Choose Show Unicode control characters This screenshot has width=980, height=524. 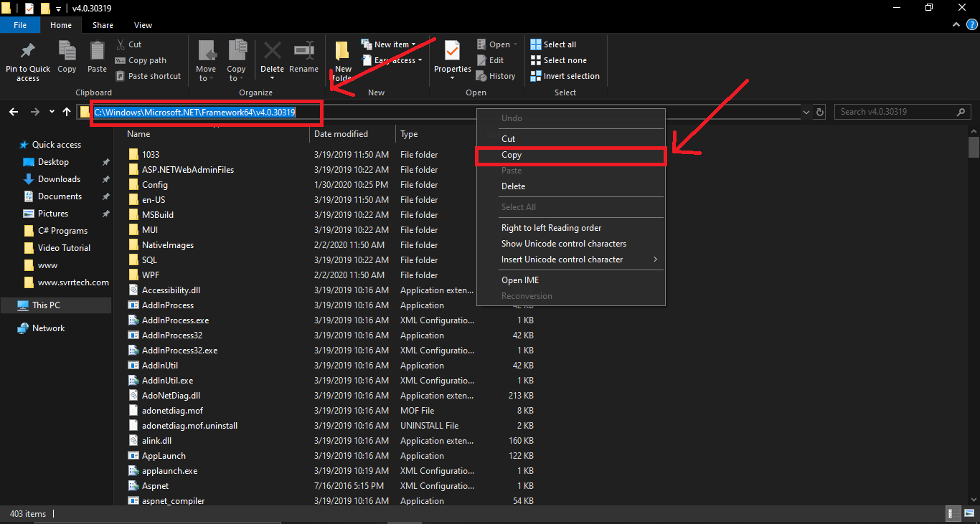[572, 244]
